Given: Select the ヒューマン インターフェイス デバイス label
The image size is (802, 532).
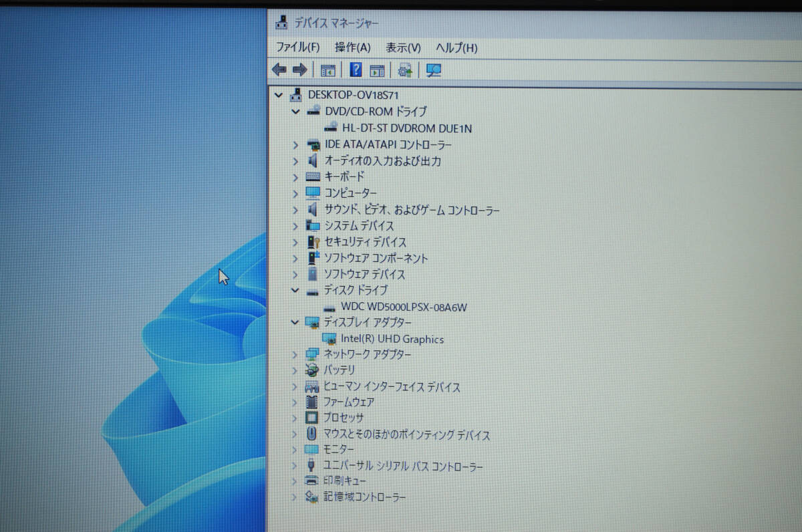Looking at the screenshot, I should pos(392,387).
